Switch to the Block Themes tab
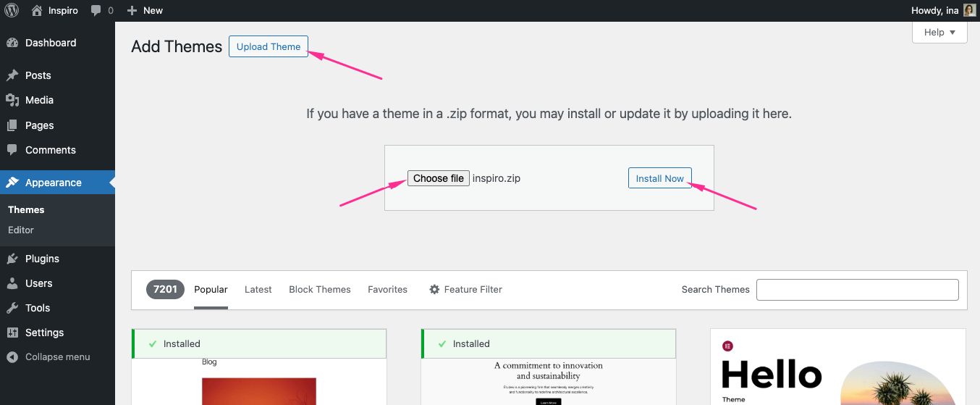 (x=319, y=289)
